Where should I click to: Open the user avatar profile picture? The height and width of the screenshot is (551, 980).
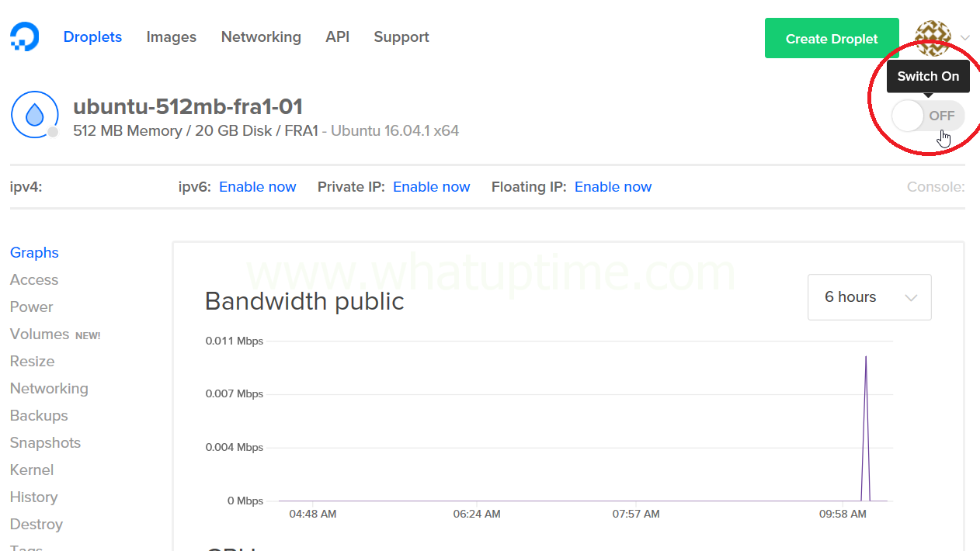[933, 38]
